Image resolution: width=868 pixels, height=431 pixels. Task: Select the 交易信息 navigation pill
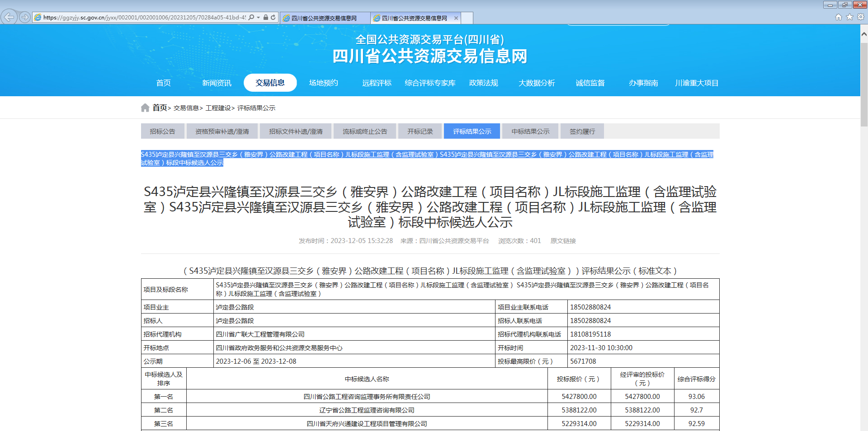(x=270, y=83)
